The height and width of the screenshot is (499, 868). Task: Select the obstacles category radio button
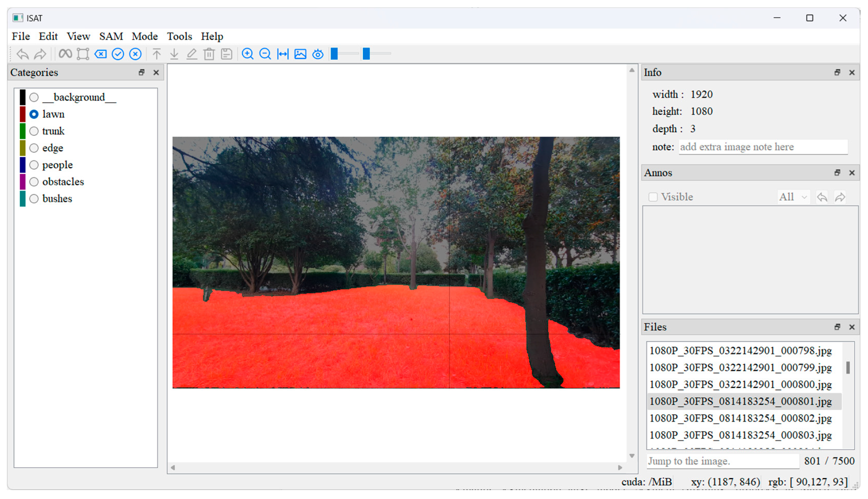(34, 182)
